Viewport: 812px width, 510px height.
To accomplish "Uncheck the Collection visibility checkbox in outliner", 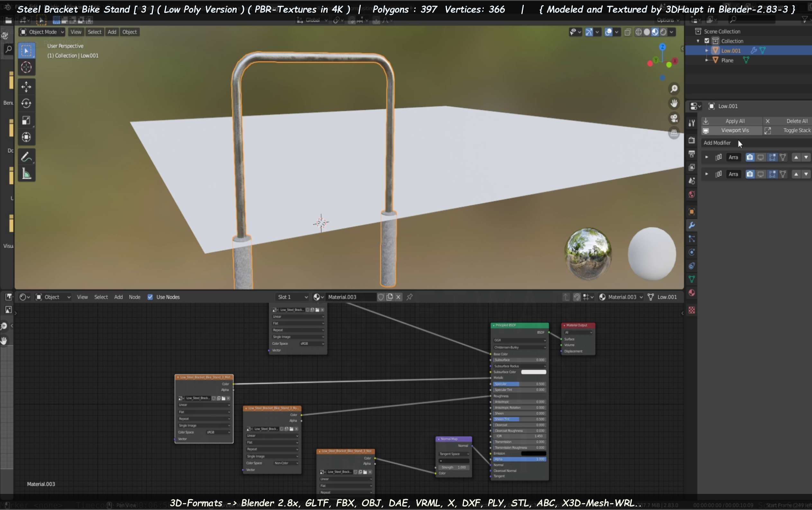I will [x=707, y=41].
